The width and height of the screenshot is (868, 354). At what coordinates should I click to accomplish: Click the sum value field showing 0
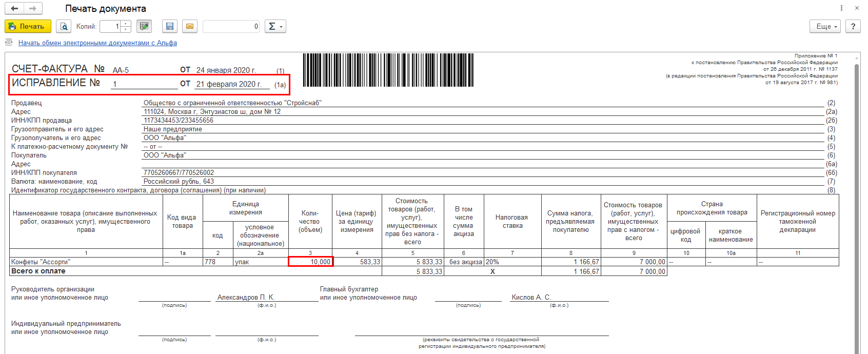(231, 26)
